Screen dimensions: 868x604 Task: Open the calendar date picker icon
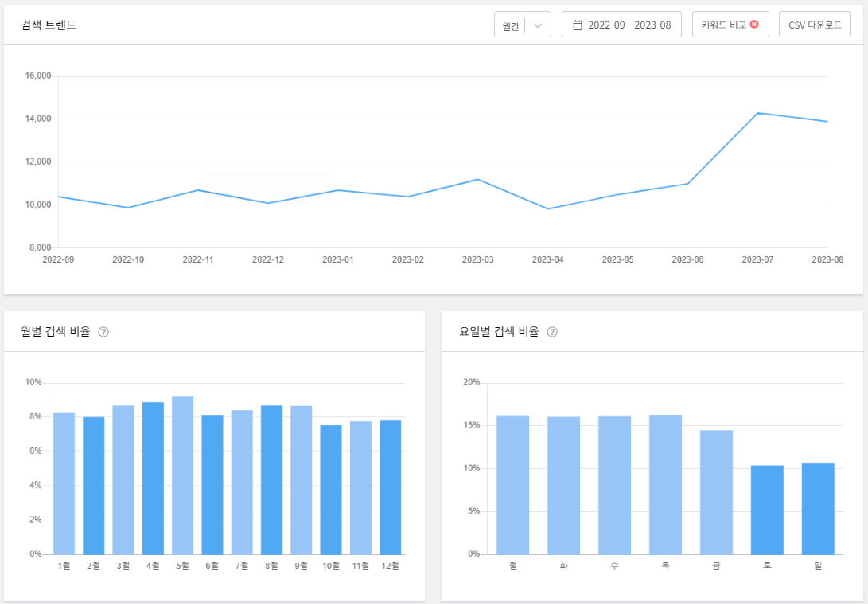point(578,24)
